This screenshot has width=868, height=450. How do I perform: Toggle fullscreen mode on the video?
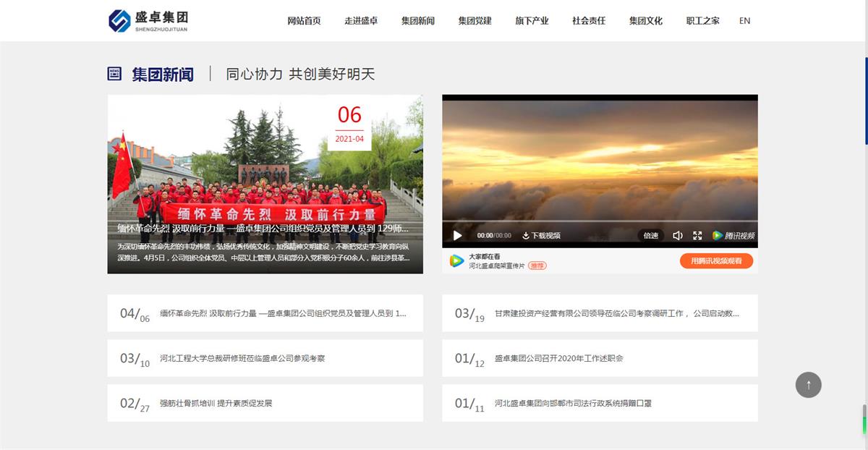(x=697, y=235)
